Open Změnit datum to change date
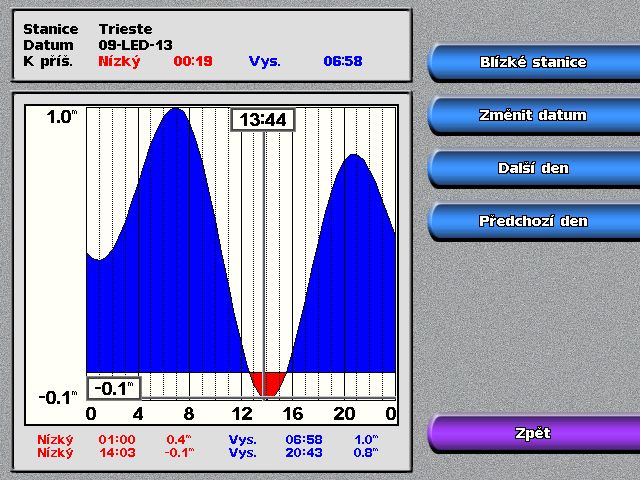Viewport: 640px width, 480px height. (x=532, y=115)
